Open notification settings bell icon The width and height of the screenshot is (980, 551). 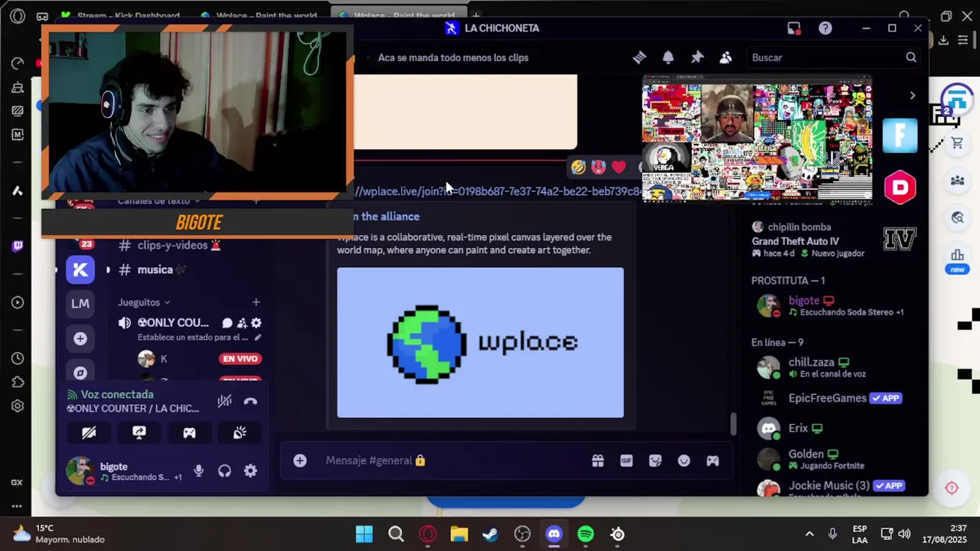coord(668,57)
